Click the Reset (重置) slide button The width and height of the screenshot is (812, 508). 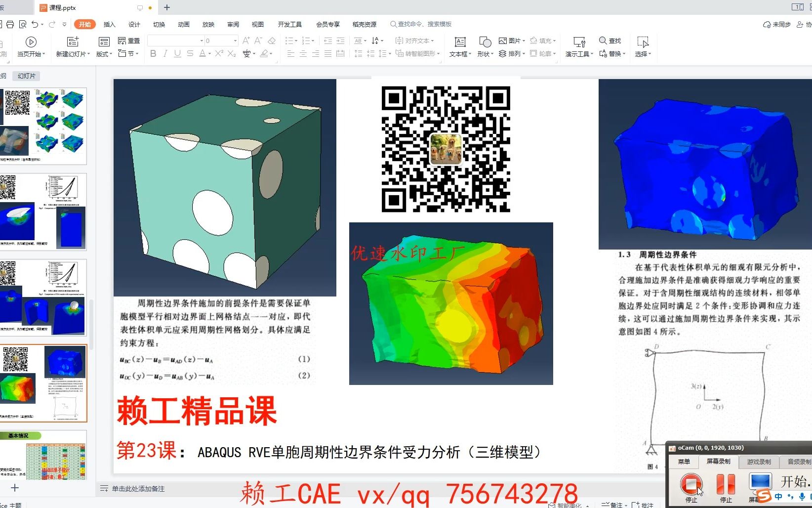point(129,41)
